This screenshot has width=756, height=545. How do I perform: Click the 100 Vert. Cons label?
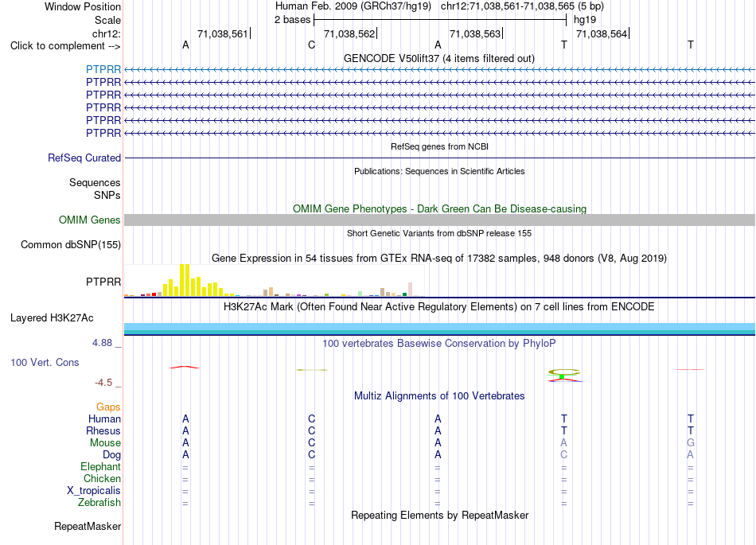[x=45, y=362]
